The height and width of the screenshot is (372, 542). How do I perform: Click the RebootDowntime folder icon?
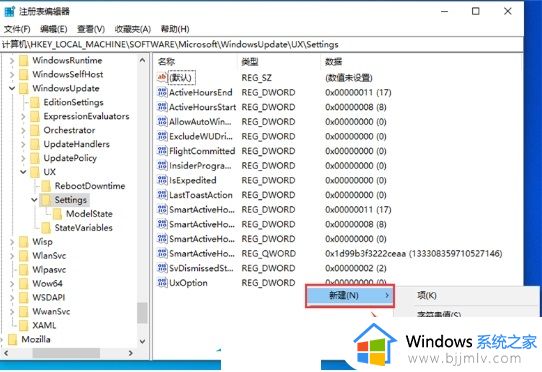click(46, 186)
